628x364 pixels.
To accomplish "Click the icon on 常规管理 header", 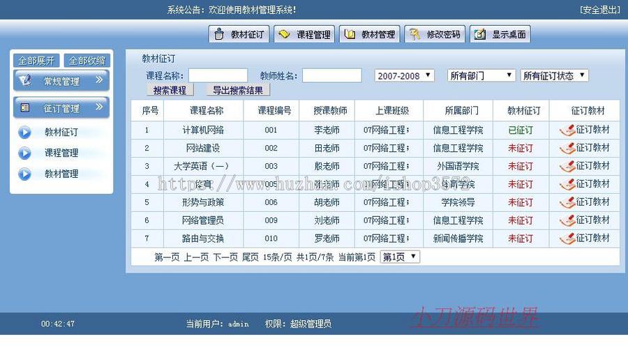I will coord(25,80).
